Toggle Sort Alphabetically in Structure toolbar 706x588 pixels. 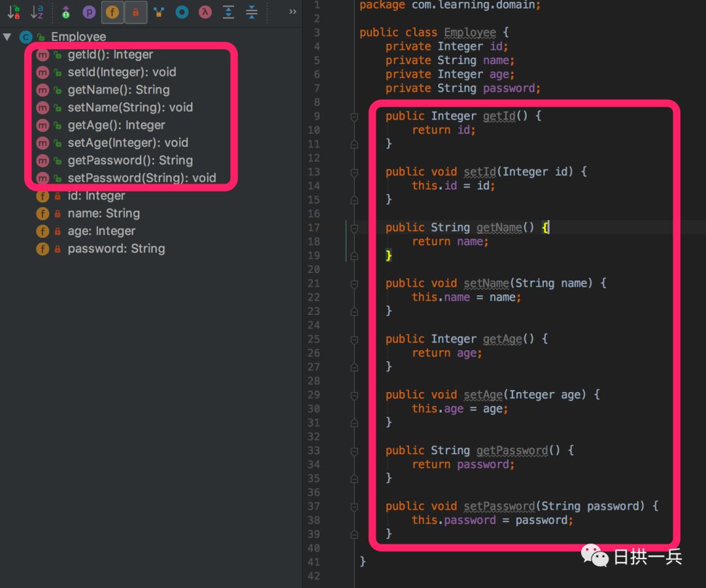point(37,12)
